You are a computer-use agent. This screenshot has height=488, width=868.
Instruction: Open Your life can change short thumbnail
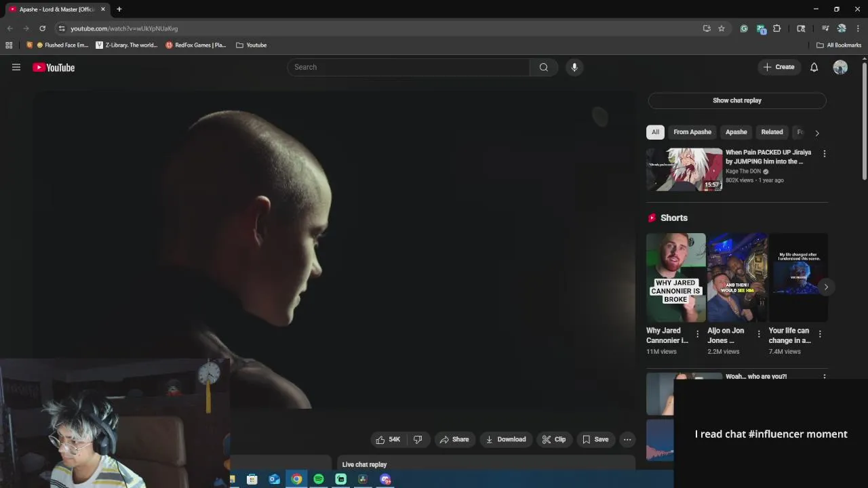(x=798, y=277)
